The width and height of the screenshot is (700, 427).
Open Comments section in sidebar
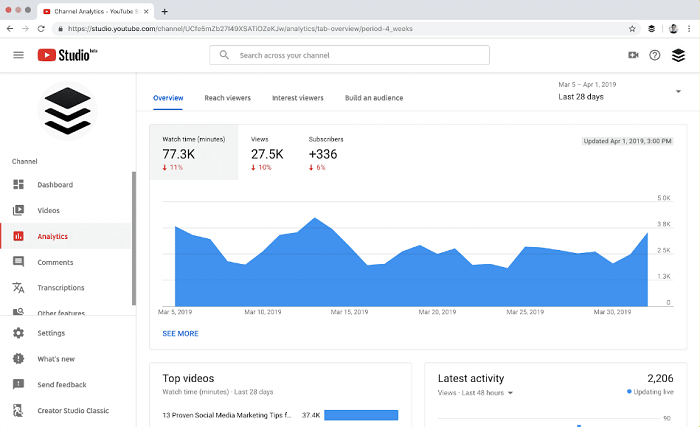(x=55, y=262)
